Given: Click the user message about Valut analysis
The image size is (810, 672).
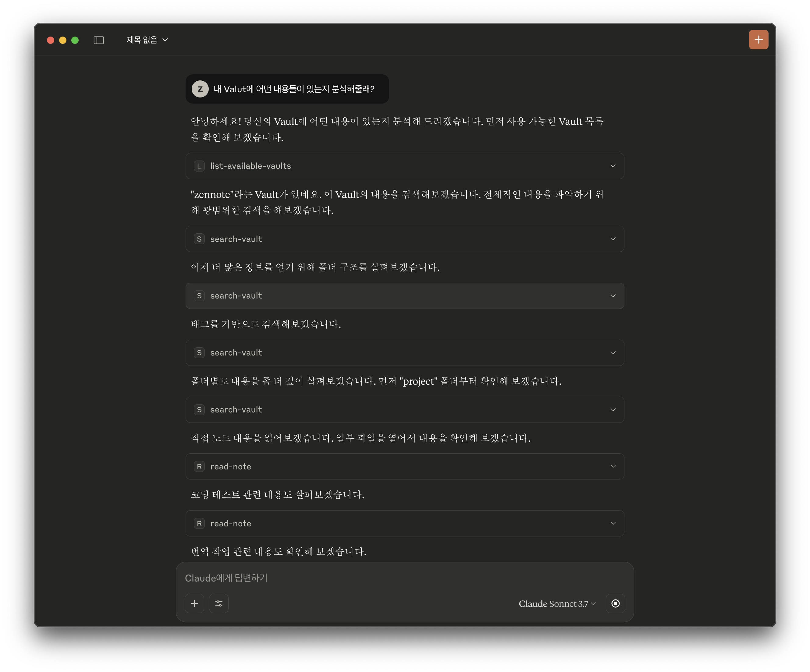Looking at the screenshot, I should click(287, 89).
